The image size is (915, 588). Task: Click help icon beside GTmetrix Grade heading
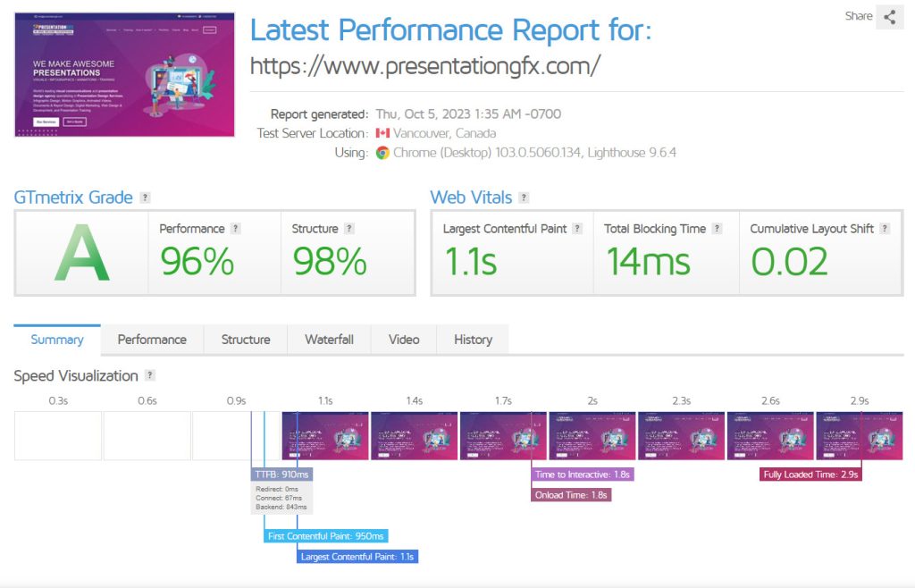tap(146, 197)
